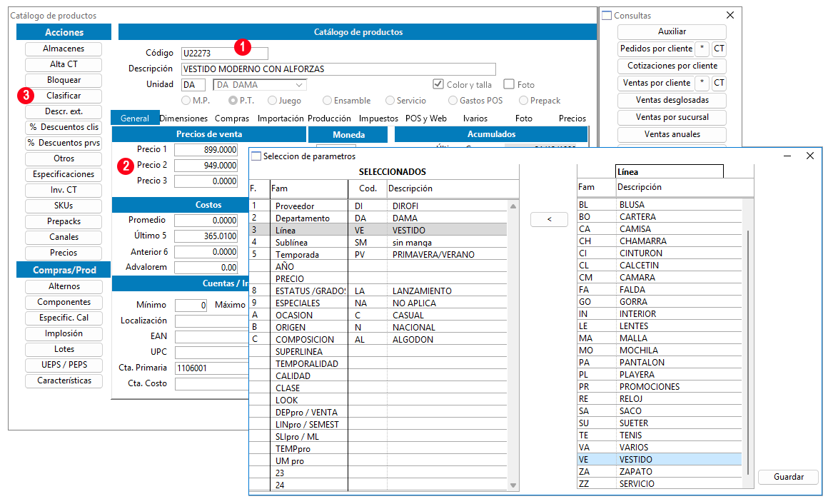
Task: Click the Cta. Primaria field
Action: [213, 368]
